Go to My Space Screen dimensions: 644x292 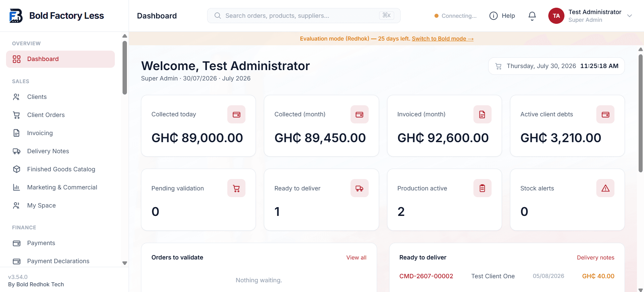click(60, 206)
